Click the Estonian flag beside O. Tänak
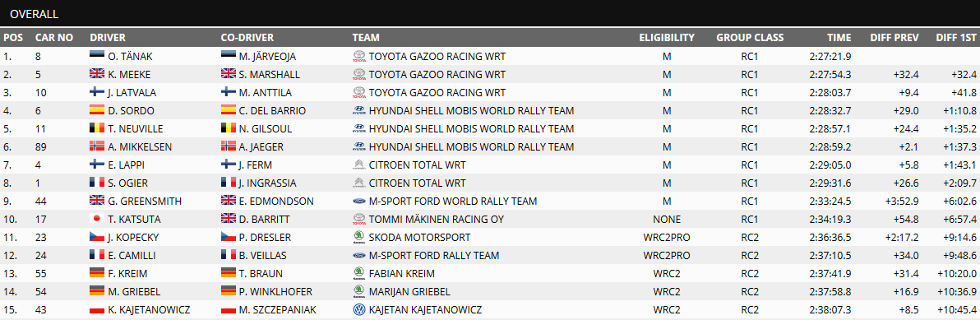This screenshot has height=320, width=980. (x=97, y=56)
